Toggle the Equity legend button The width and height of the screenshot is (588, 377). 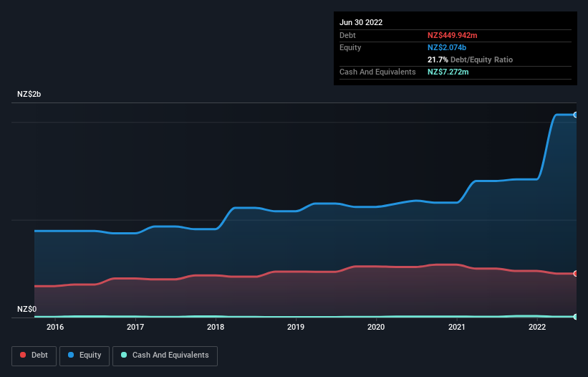[85, 355]
